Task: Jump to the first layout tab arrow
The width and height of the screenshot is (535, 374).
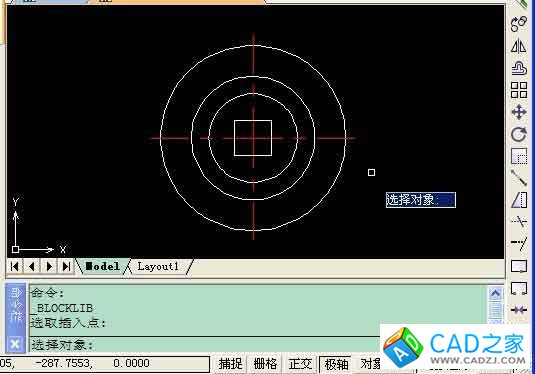Action: 14,266
